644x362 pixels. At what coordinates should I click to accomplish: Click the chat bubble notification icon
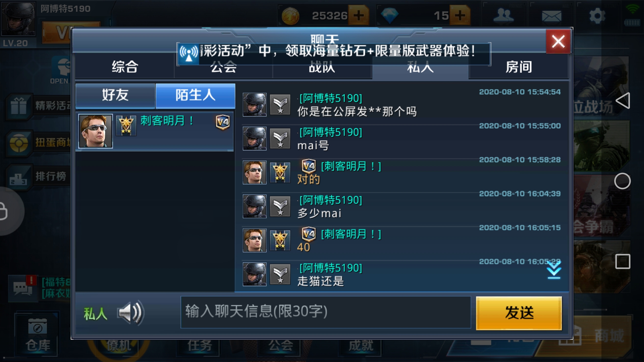point(22,288)
